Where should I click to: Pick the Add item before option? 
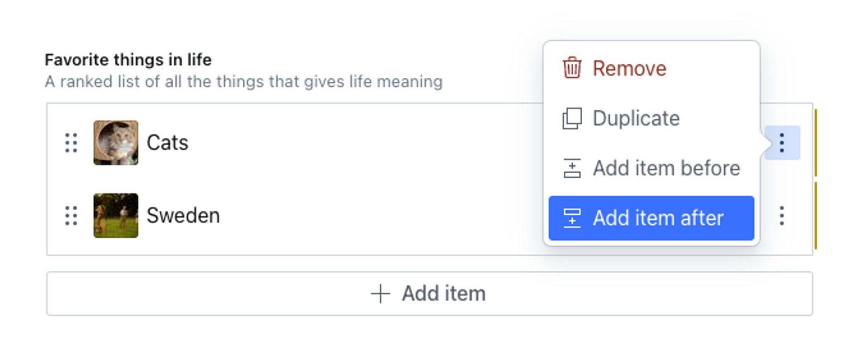click(666, 168)
